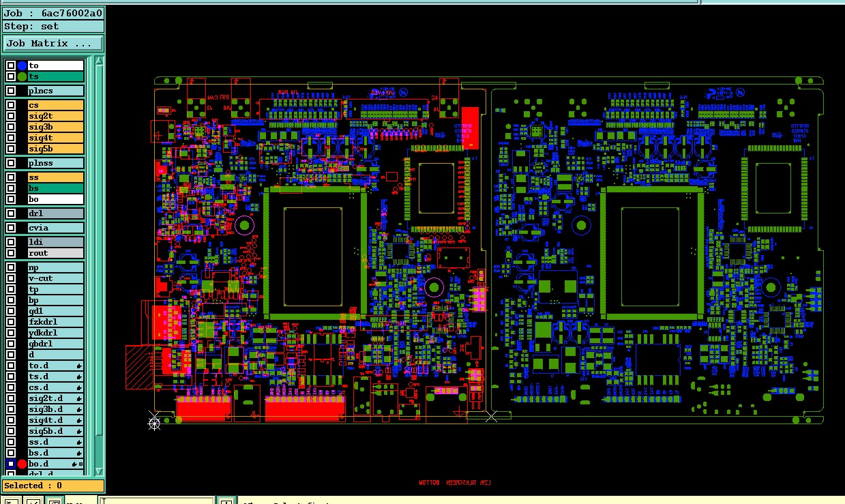Click the small grid icon on bo.d row

pos(81,464)
